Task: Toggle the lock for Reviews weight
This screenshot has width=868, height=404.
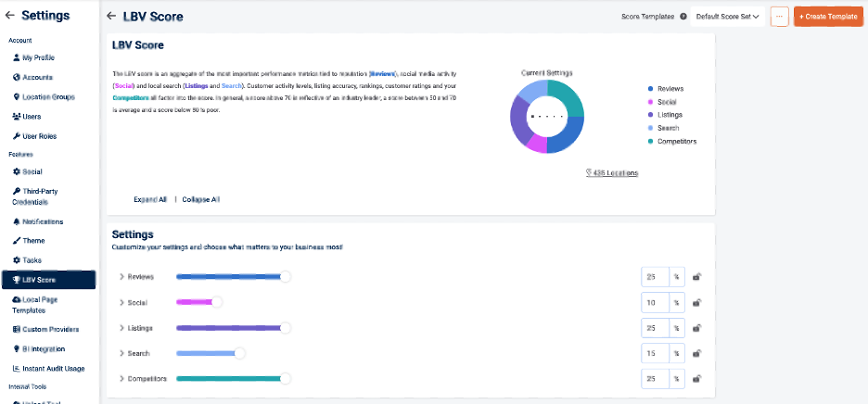Action: [x=696, y=277]
